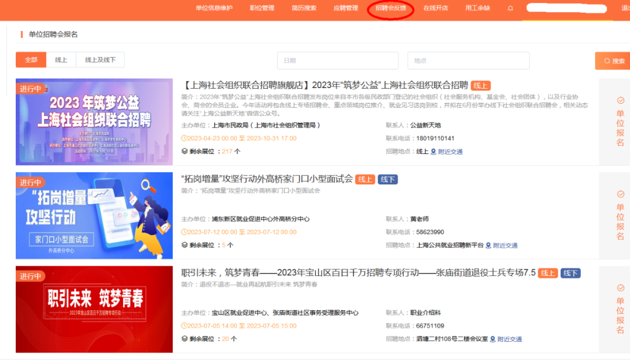Select 应聘管理 in the top navigation
The image size is (630, 364).
(x=345, y=8)
